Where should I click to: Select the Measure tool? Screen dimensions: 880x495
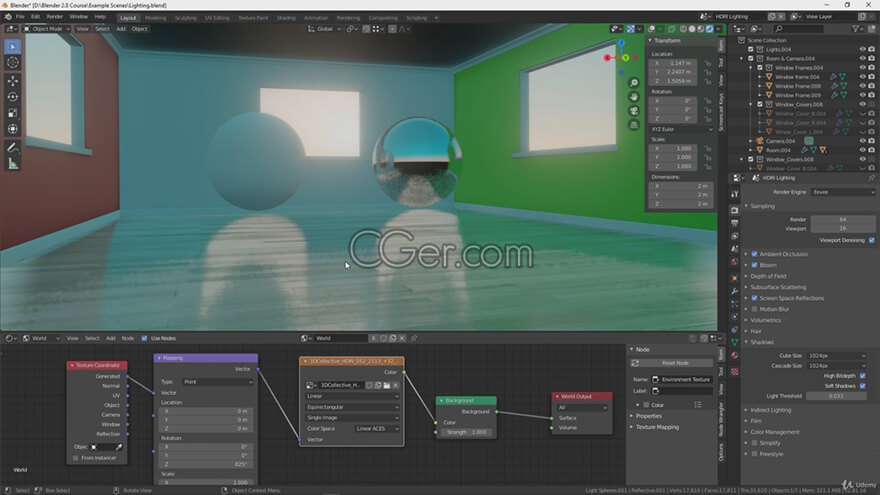[x=12, y=164]
